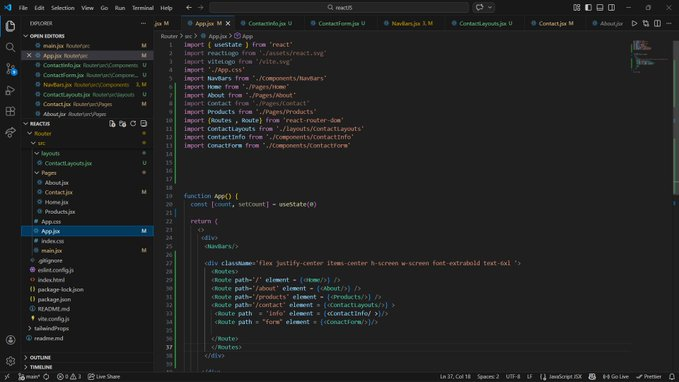Click the New File icon in REACTJS header
Screen dimensions: 679x382
click(x=112, y=124)
